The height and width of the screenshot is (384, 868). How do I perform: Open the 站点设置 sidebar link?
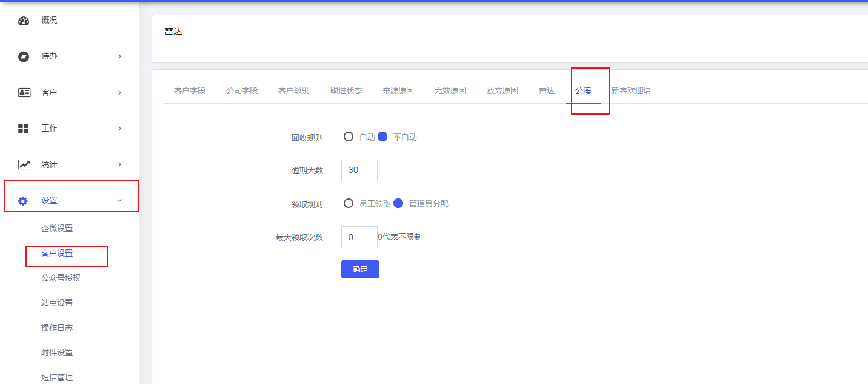click(57, 303)
